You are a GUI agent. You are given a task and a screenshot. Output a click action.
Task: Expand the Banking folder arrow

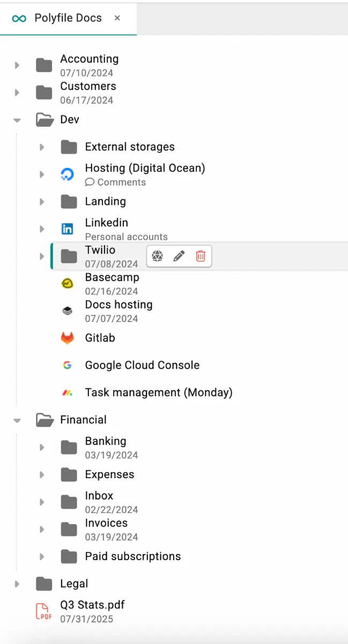click(x=42, y=447)
